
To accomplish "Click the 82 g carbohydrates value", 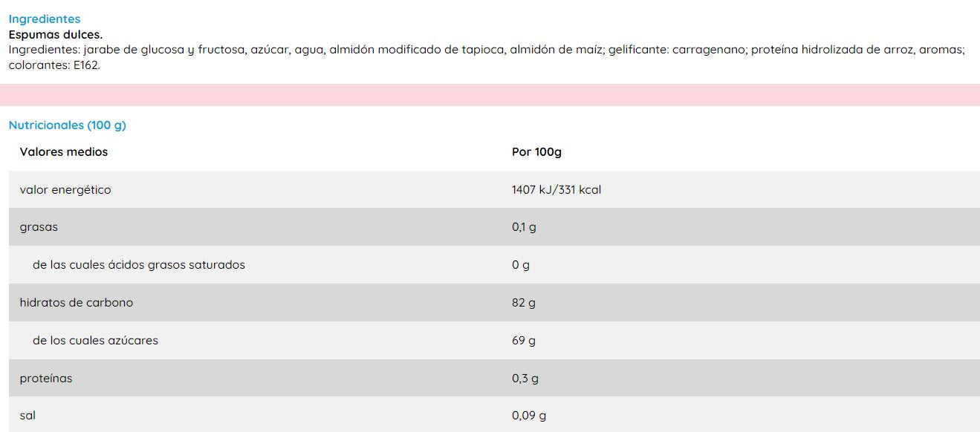I will [524, 303].
